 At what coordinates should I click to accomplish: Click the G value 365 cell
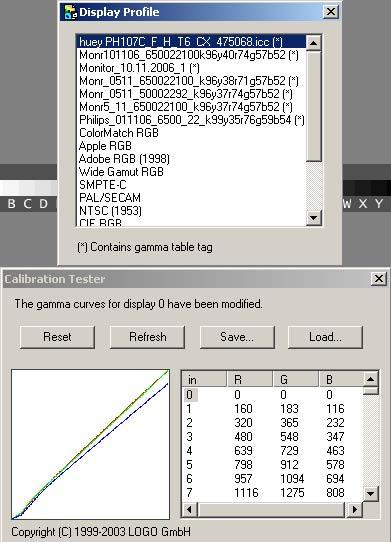pyautogui.click(x=289, y=423)
